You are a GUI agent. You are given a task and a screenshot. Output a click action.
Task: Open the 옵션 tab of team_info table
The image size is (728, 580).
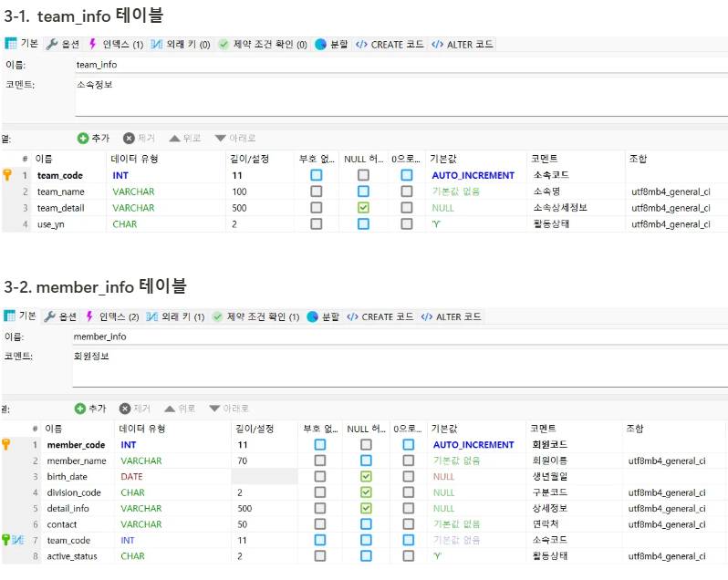click(x=63, y=44)
